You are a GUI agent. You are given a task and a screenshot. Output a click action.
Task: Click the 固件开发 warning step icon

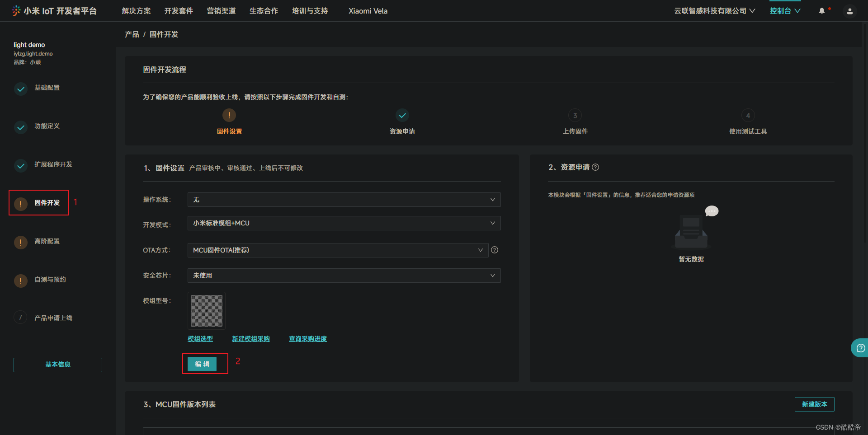[21, 204]
